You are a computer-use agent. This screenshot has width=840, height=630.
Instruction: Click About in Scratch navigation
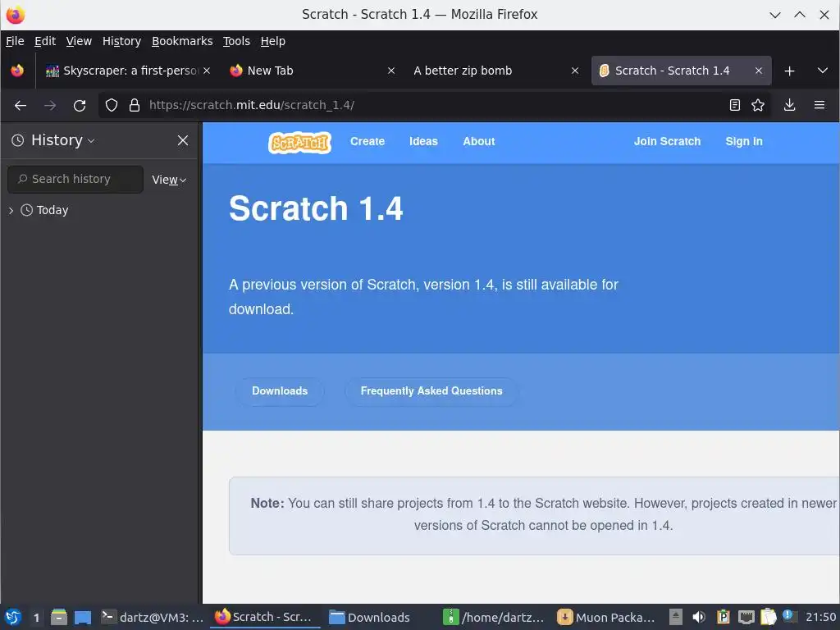click(x=479, y=141)
